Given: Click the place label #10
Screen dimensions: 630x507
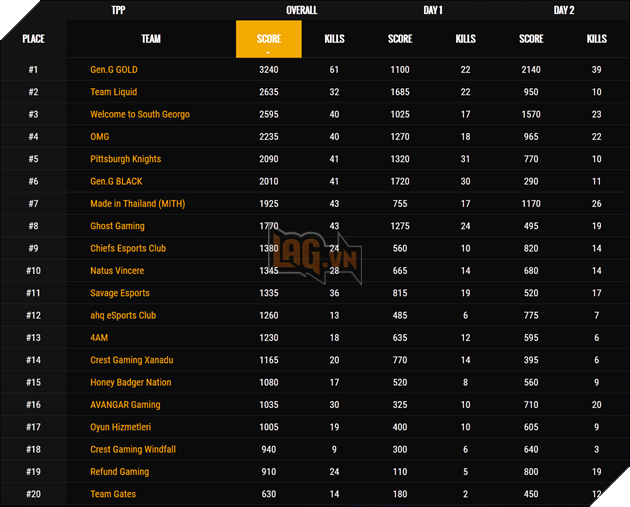Looking at the screenshot, I should click(33, 271).
